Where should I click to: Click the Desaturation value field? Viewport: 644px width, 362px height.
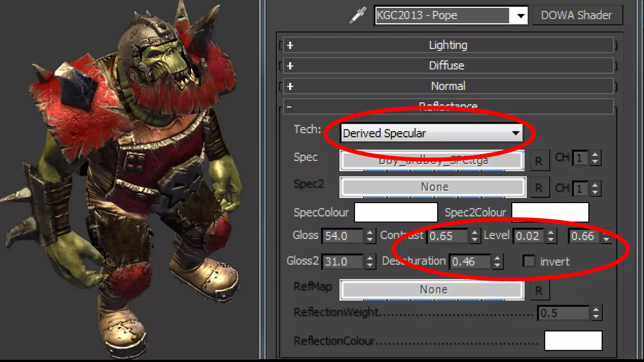[x=469, y=261]
